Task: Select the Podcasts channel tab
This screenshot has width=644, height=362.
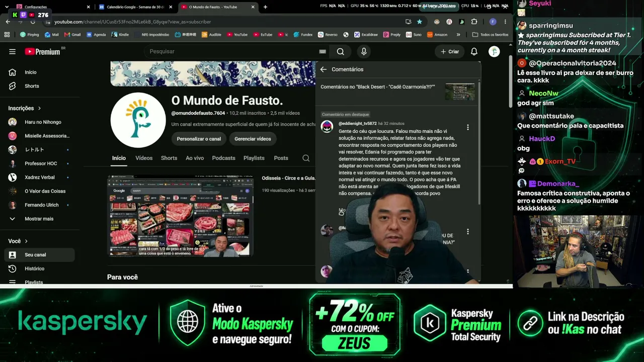Action: pyautogui.click(x=223, y=158)
